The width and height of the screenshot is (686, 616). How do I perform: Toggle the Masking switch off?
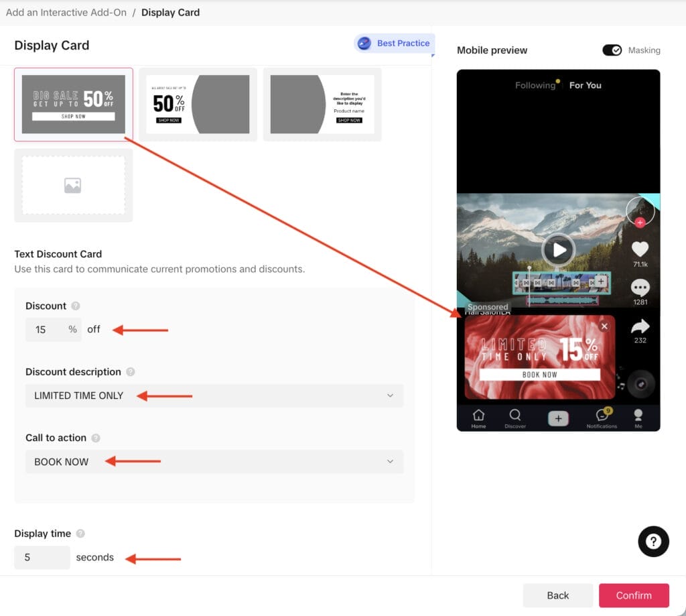coord(612,50)
